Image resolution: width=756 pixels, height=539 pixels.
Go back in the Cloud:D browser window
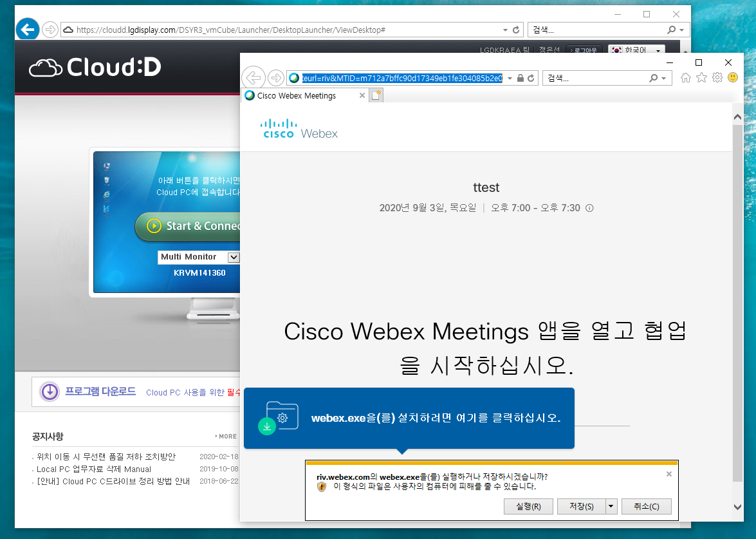28,30
